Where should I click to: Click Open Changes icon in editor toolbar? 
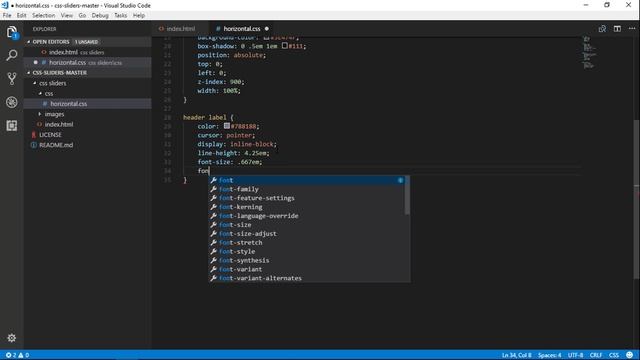(x=602, y=29)
